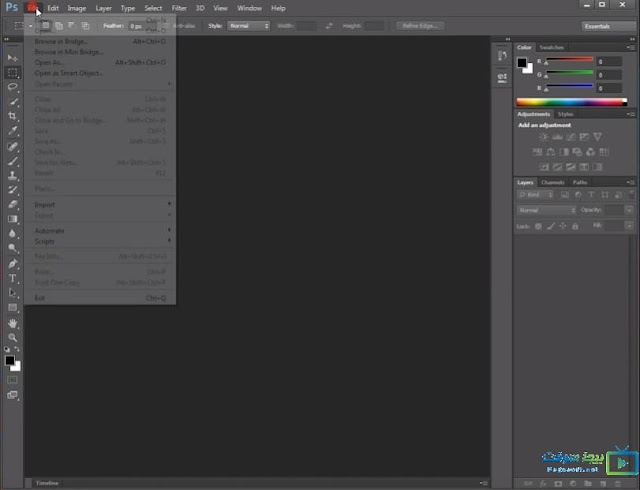Add a Curves adjustment

tap(571, 137)
